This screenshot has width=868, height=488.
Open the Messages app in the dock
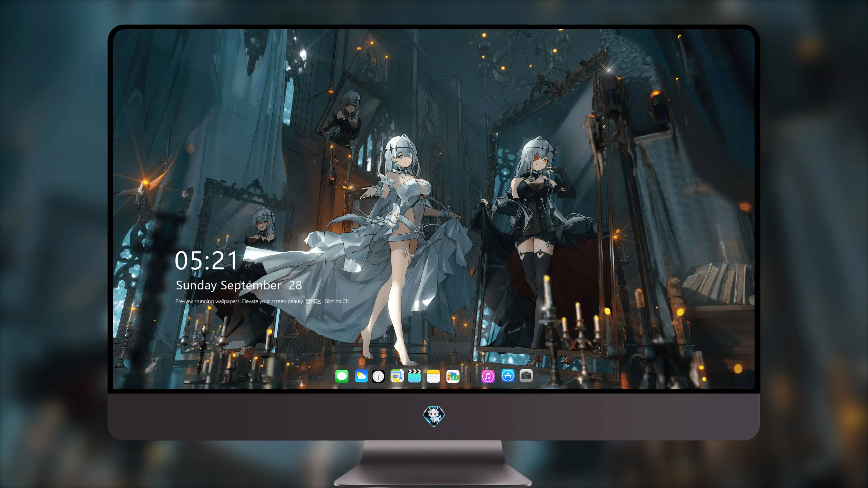click(x=342, y=376)
